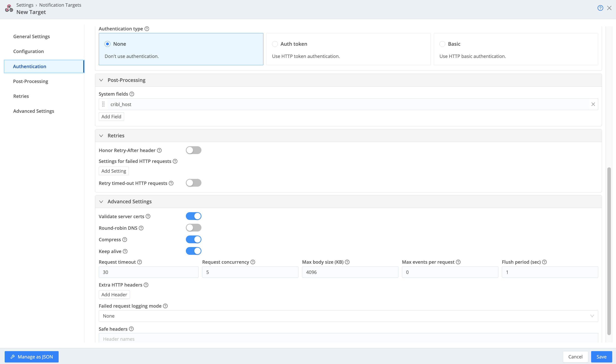Enable Retry timed-out HTTP requests
Image resolution: width=616 pixels, height=364 pixels.
pyautogui.click(x=194, y=183)
